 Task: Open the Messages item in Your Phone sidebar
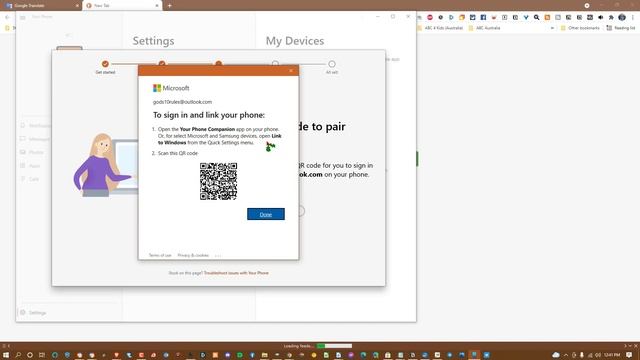(35, 139)
